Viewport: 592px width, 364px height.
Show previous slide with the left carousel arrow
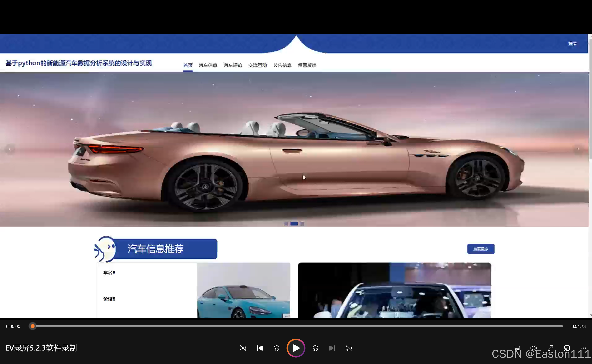(10, 149)
